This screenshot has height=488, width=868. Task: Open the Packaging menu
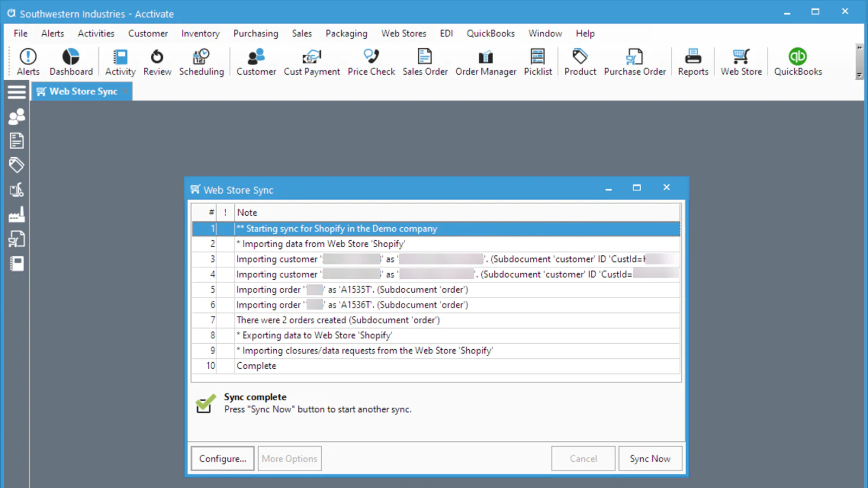coord(346,33)
